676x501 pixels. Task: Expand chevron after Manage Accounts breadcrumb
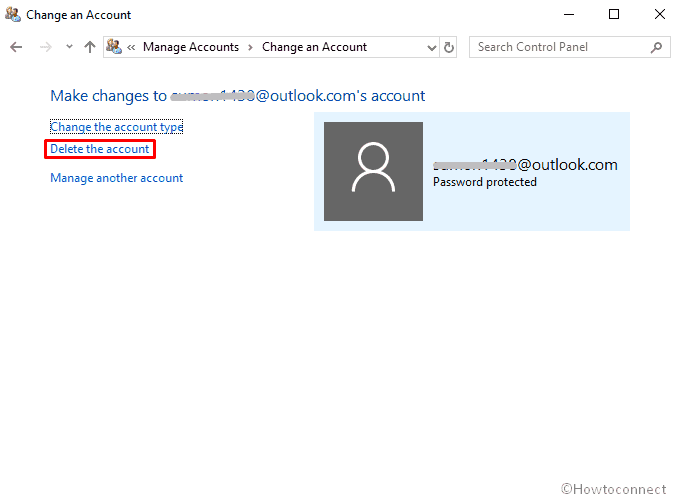click(x=250, y=47)
